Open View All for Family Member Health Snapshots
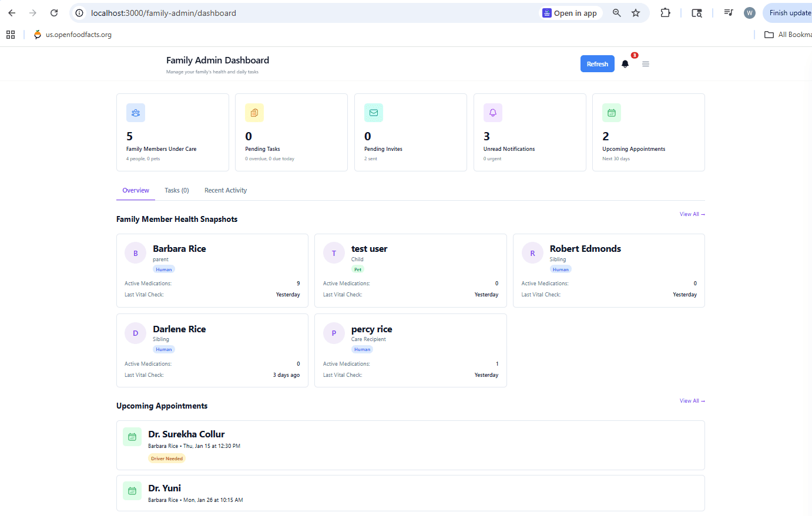 pos(692,214)
